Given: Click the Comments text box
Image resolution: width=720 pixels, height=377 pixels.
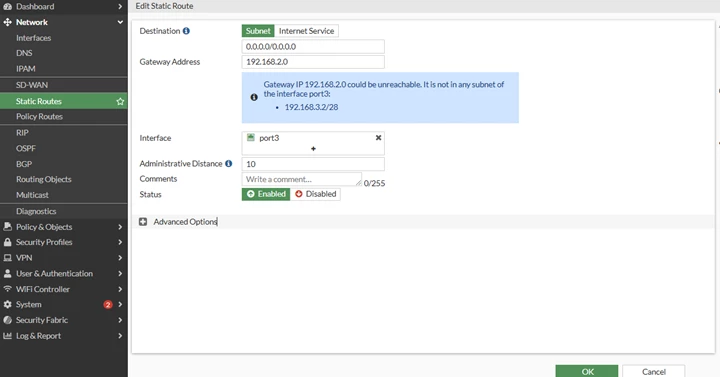Looking at the screenshot, I should 302,179.
